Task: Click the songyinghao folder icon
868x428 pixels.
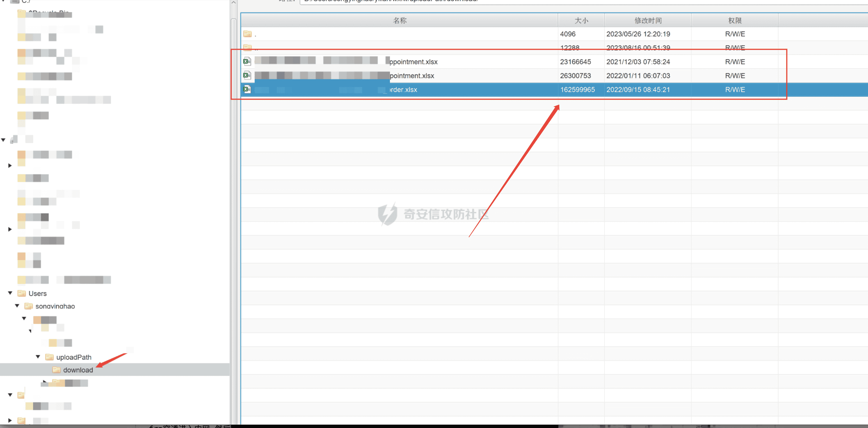Action: [28, 306]
